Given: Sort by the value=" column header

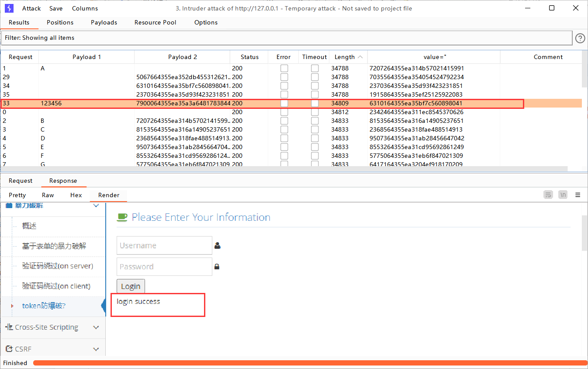Looking at the screenshot, I should 434,57.
